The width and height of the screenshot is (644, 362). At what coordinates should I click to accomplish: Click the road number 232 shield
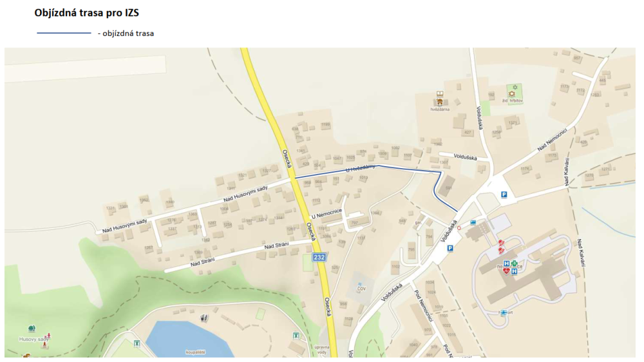[319, 257]
